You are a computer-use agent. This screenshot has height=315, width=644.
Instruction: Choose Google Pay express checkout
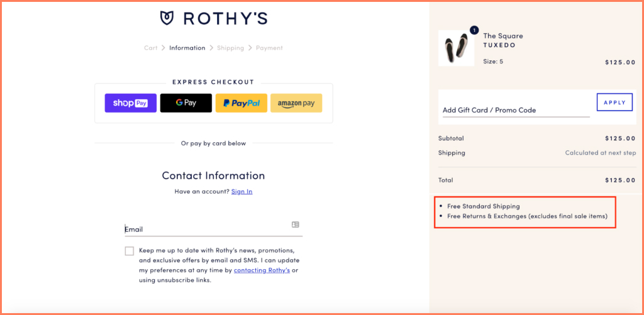click(186, 103)
